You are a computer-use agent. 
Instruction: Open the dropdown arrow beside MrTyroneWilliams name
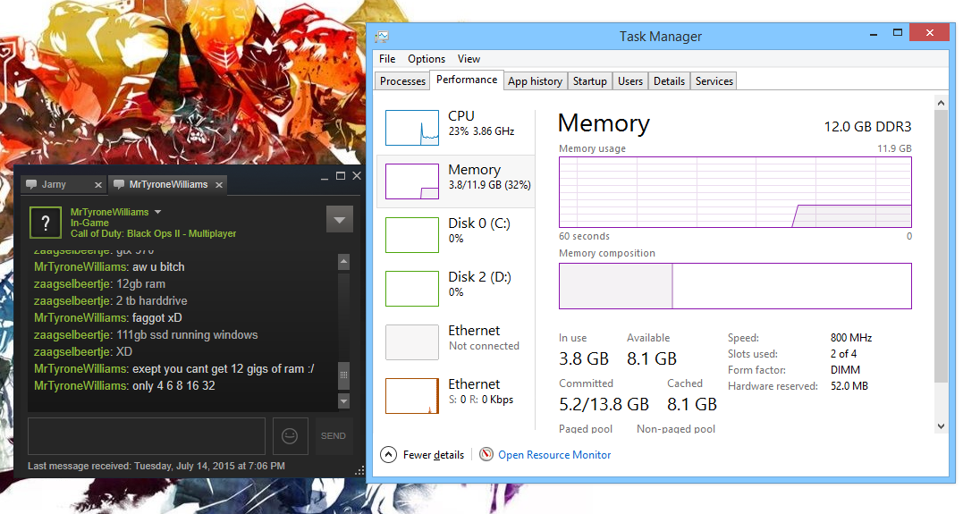point(157,212)
